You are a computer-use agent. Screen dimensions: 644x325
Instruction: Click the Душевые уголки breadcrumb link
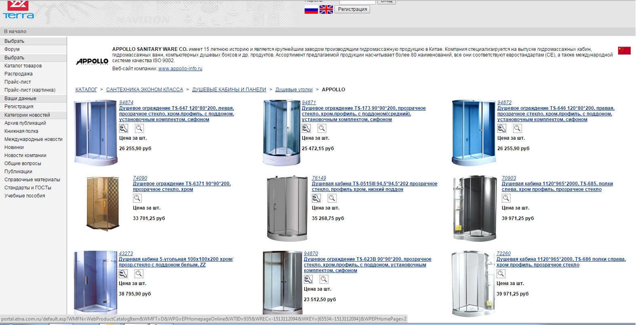click(x=294, y=90)
